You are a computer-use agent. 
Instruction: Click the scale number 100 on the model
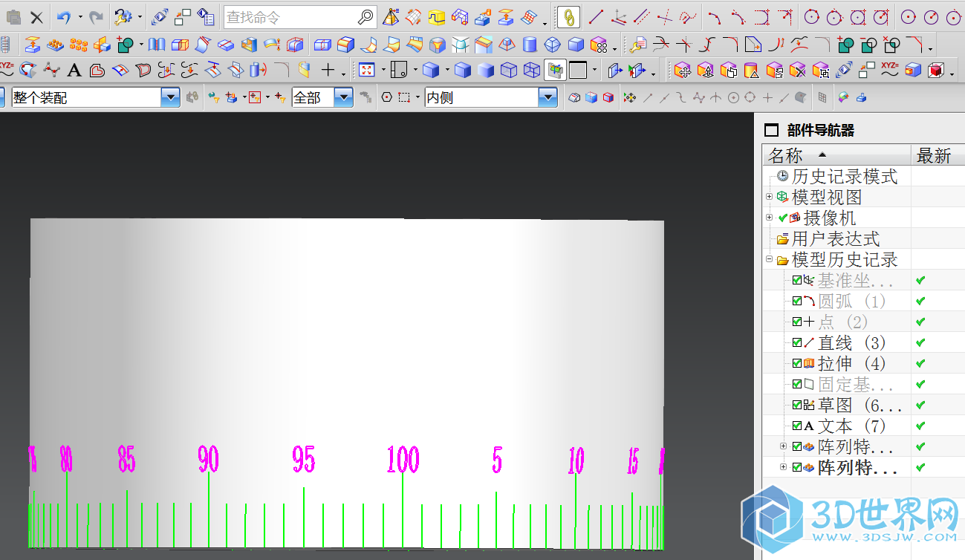coord(403,460)
